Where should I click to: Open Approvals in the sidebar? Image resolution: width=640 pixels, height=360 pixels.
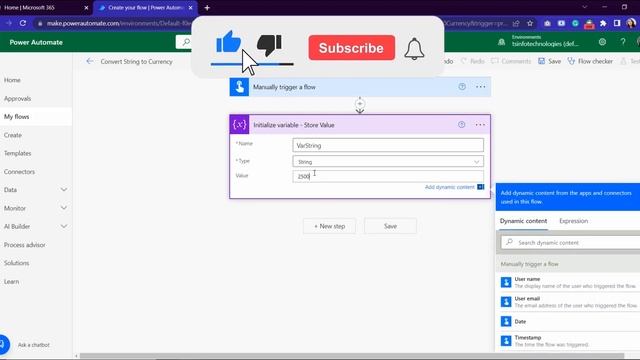(x=18, y=98)
